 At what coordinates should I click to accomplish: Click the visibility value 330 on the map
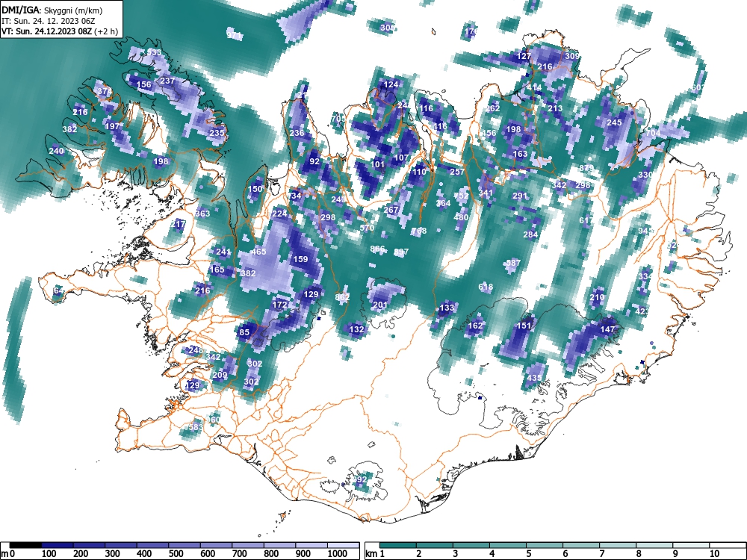click(x=645, y=175)
